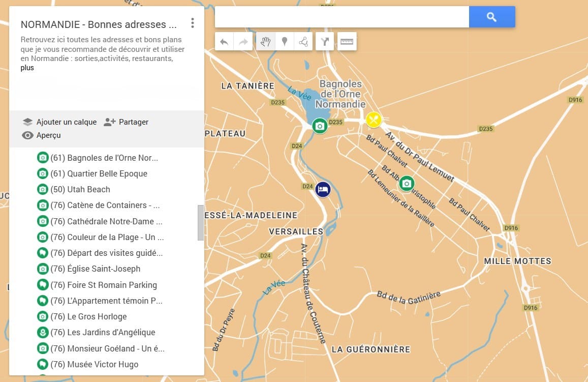588x382 pixels.
Task: Click the VERSAILLES label on the map
Action: coord(296,231)
